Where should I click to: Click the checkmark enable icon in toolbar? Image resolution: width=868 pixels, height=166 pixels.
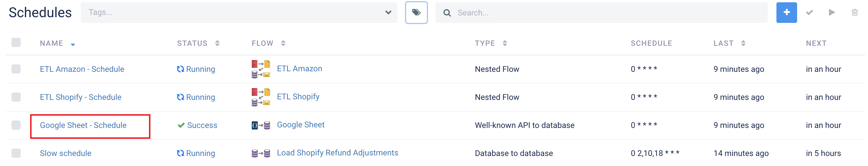809,12
